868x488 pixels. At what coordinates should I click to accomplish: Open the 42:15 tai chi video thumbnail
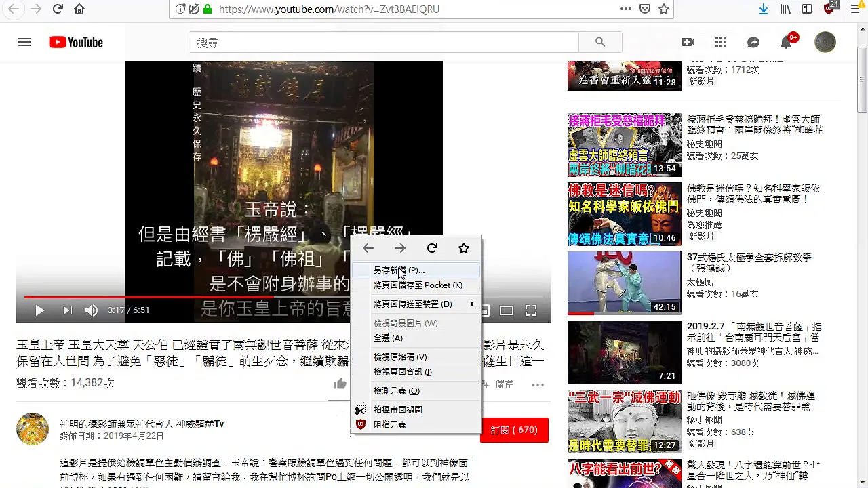click(625, 283)
